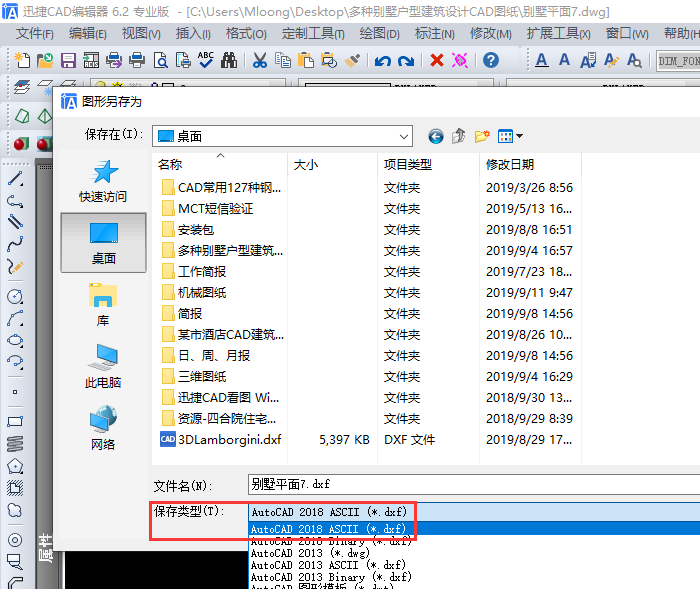Create a new folder in save dialog
Screen dimensions: 700x589
(482, 136)
